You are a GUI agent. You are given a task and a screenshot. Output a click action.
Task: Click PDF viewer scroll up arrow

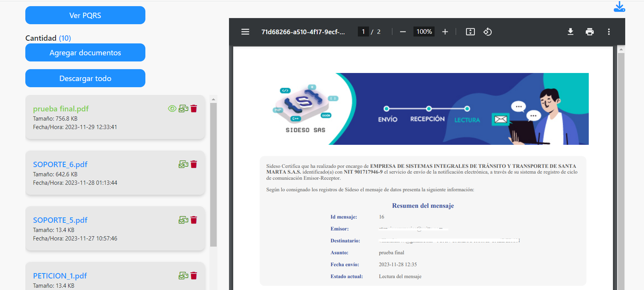pos(621,49)
